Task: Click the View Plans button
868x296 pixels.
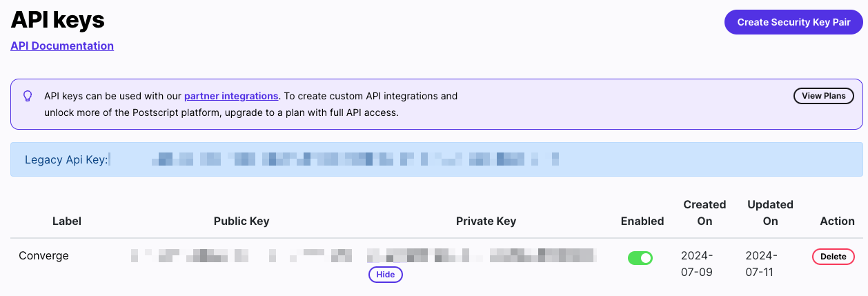Action: coord(824,96)
